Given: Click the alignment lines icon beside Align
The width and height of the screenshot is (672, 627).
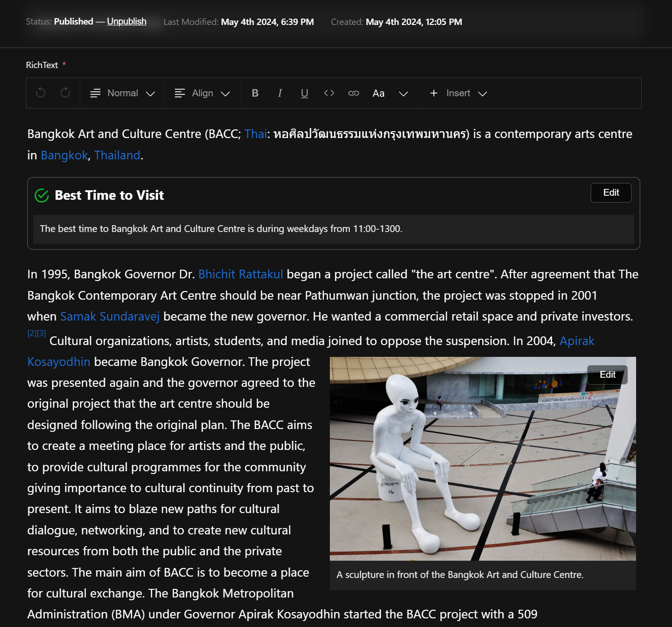Looking at the screenshot, I should click(x=179, y=93).
